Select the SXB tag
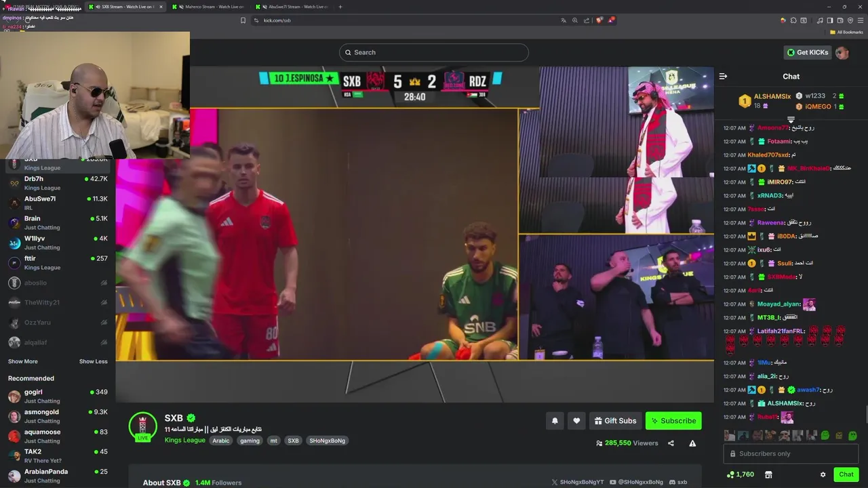The height and width of the screenshot is (488, 868). 293,441
